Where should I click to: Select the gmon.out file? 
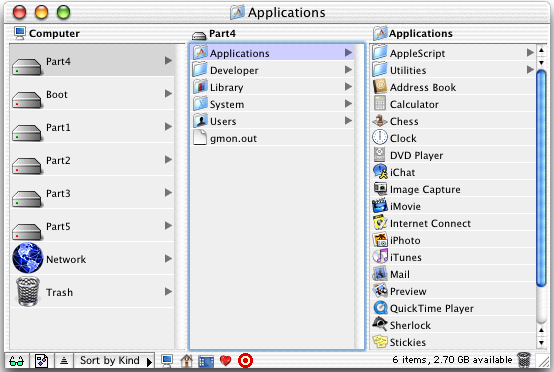[272, 138]
